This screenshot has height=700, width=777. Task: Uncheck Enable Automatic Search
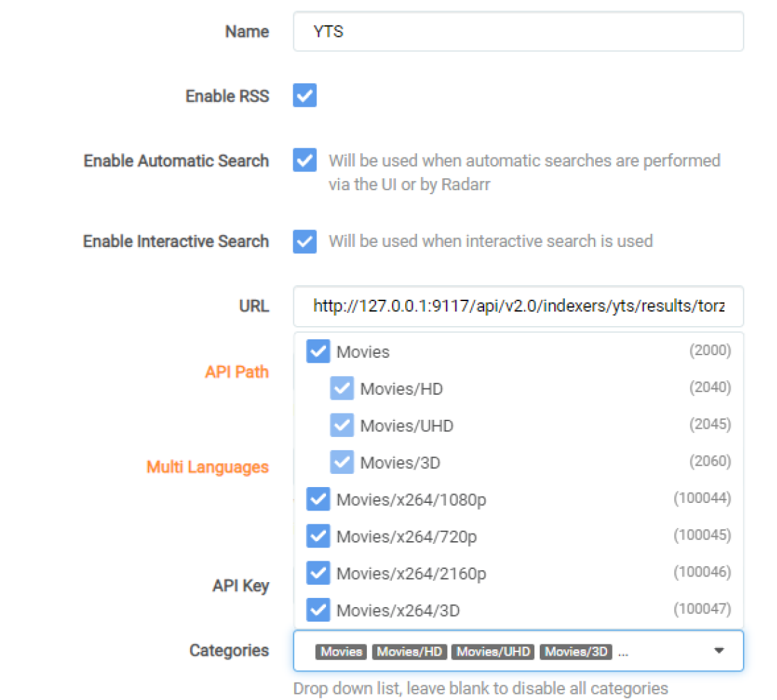[305, 160]
